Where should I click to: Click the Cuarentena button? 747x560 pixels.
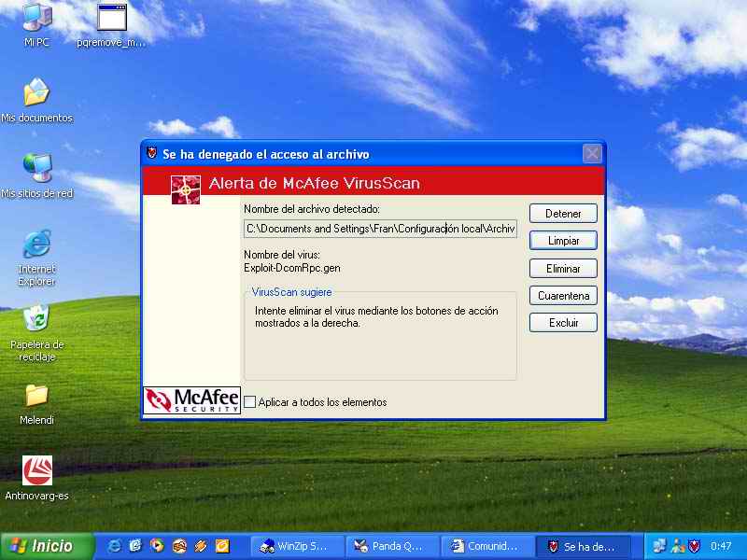click(x=563, y=296)
